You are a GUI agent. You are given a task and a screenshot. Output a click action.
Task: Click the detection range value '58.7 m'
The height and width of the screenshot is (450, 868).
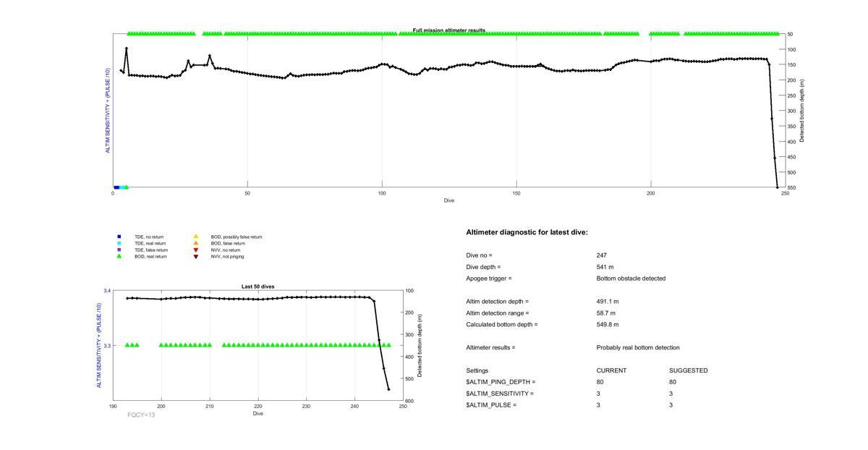[606, 313]
